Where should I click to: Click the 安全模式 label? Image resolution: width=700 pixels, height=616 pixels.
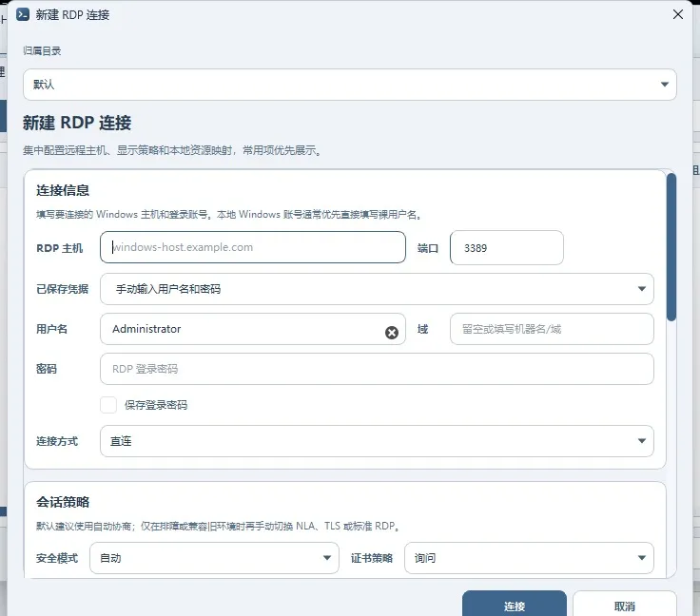pos(57,558)
